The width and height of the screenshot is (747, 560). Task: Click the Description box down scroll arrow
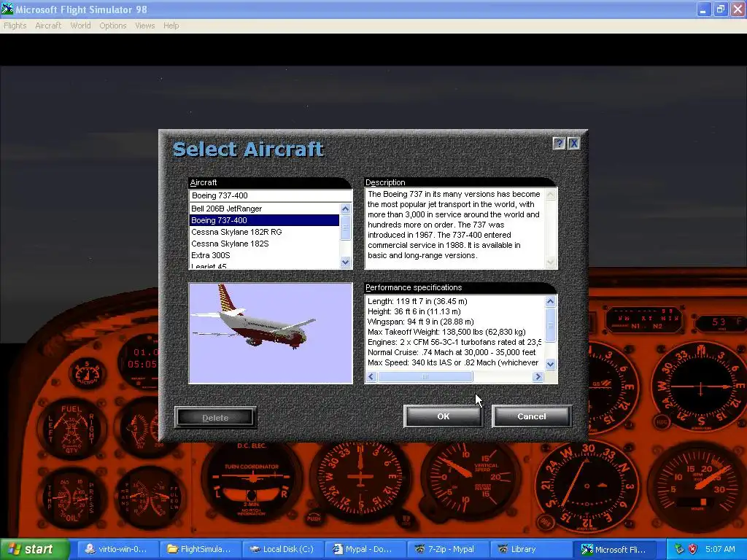pyautogui.click(x=551, y=262)
